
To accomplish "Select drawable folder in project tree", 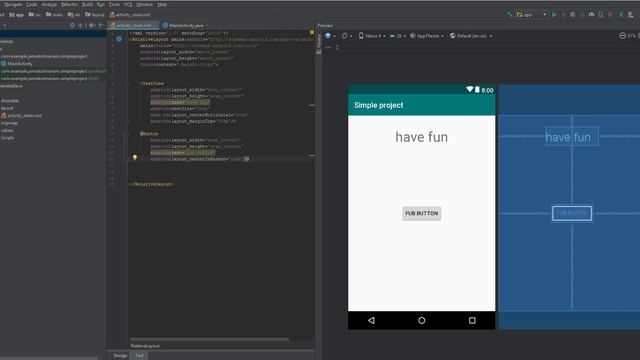I will pyautogui.click(x=10, y=100).
